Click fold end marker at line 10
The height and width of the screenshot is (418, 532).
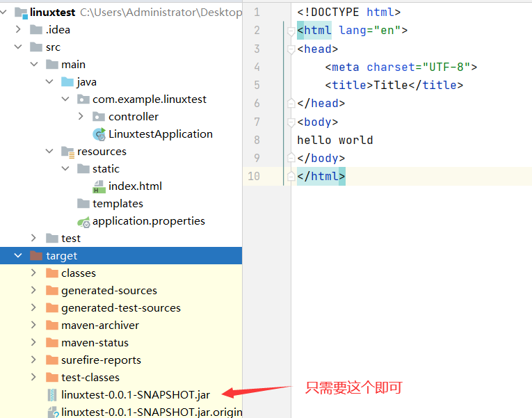291,176
